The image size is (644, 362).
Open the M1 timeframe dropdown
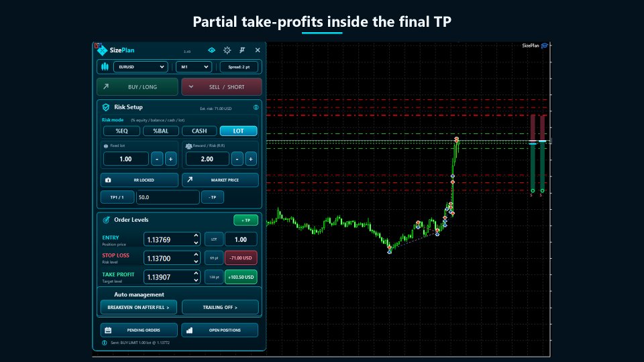(x=194, y=67)
